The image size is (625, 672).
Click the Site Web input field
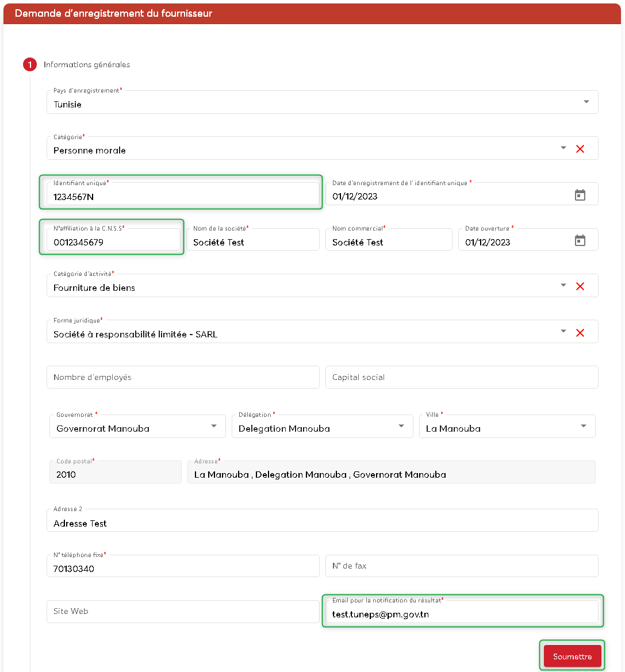[183, 611]
